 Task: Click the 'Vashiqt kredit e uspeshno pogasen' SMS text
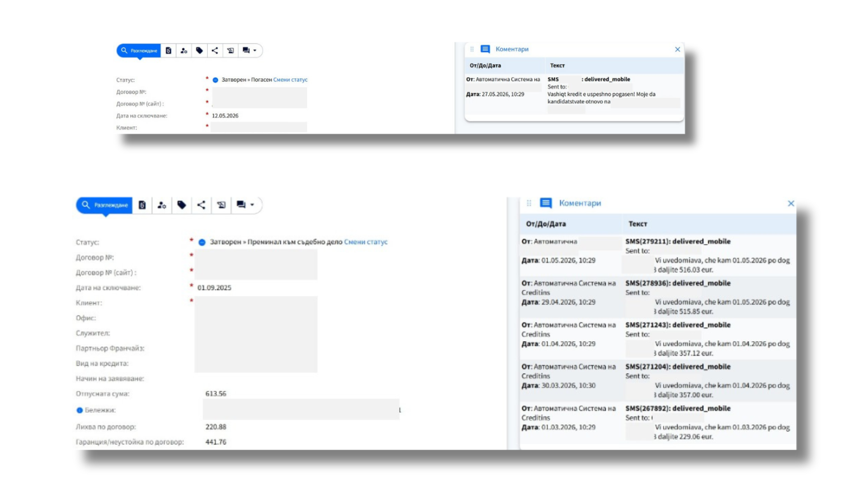click(601, 98)
